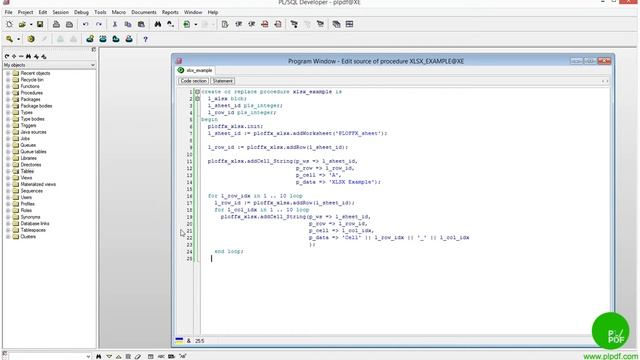Click the Copy icon in the toolbar
Screen dimensions: 640x360
point(128,24)
